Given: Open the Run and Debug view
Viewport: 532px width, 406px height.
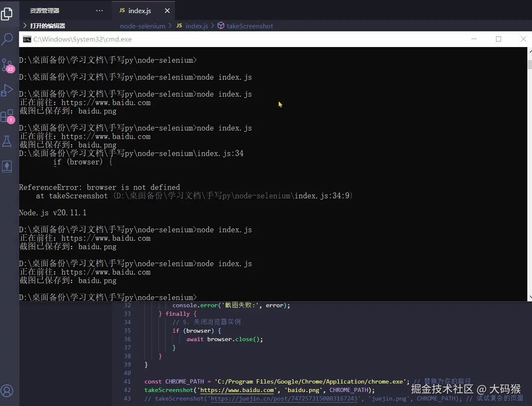Looking at the screenshot, I should point(7,90).
